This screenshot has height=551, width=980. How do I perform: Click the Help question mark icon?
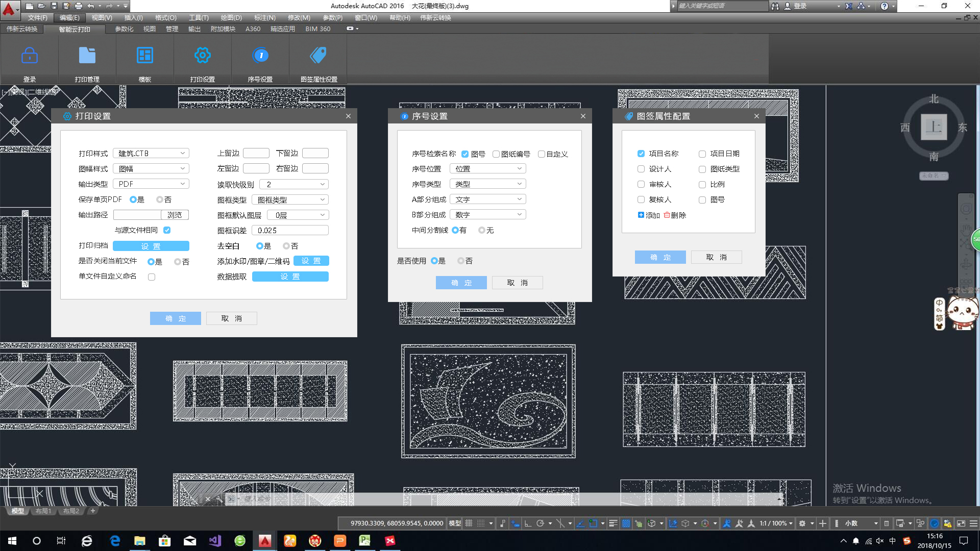[885, 6]
